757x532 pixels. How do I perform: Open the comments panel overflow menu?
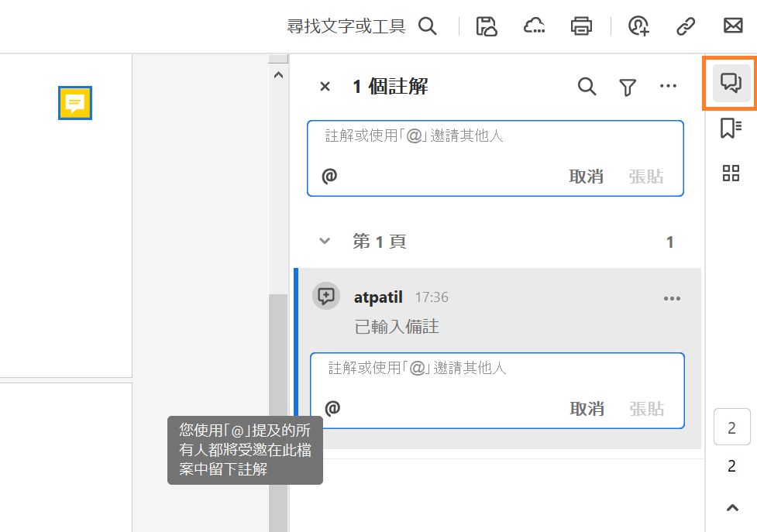[x=668, y=86]
